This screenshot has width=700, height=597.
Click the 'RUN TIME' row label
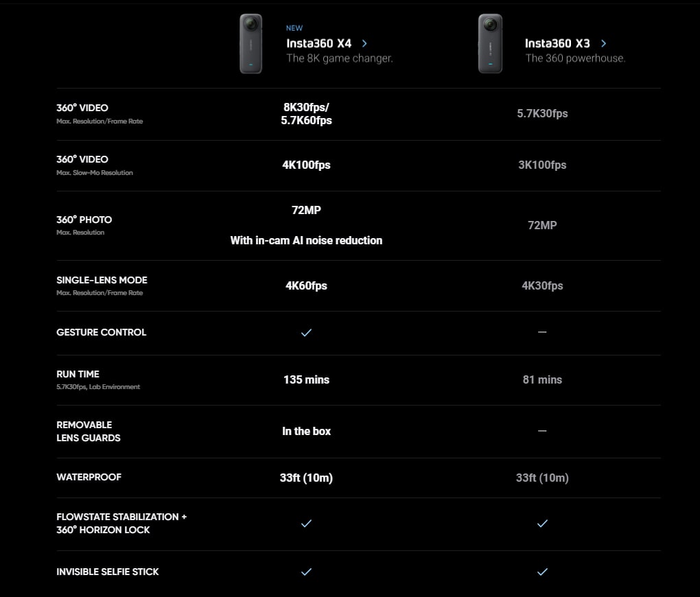[78, 374]
